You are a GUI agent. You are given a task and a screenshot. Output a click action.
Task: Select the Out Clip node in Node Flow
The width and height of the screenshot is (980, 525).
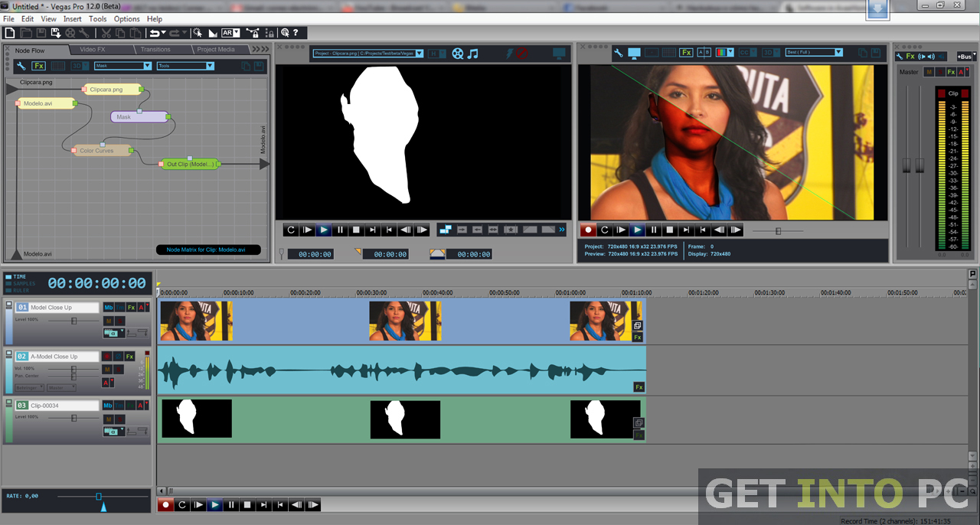190,164
